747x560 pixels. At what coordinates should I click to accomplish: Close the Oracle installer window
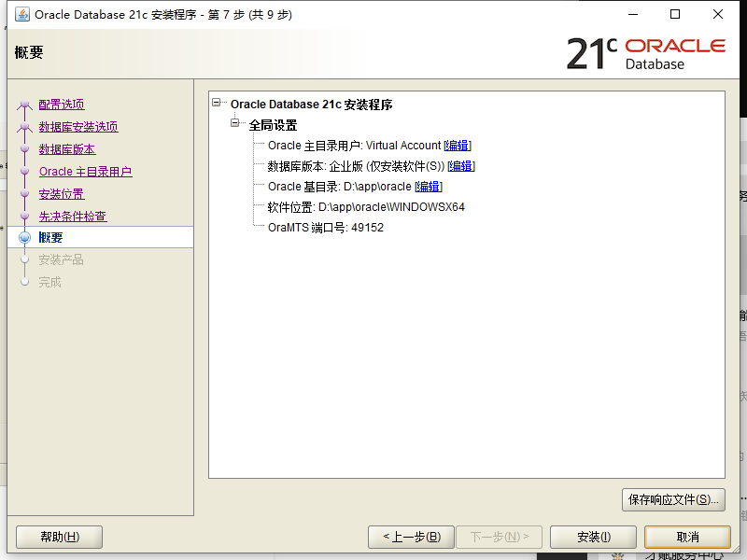tap(718, 14)
